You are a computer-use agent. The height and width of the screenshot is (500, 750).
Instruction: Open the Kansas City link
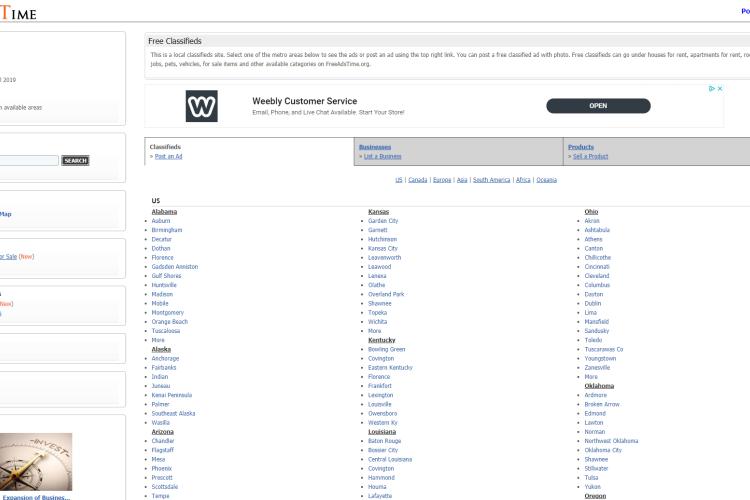click(383, 248)
